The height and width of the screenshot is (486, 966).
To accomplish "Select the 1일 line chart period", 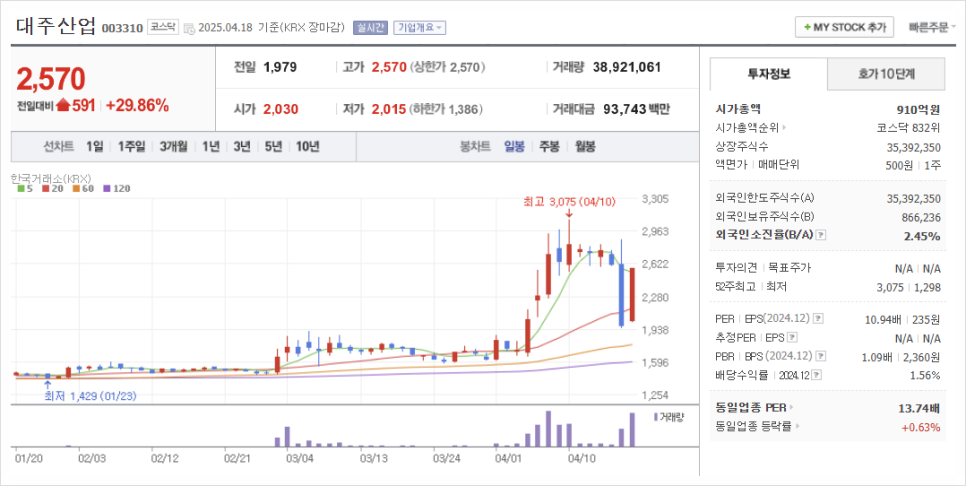I will (x=95, y=147).
